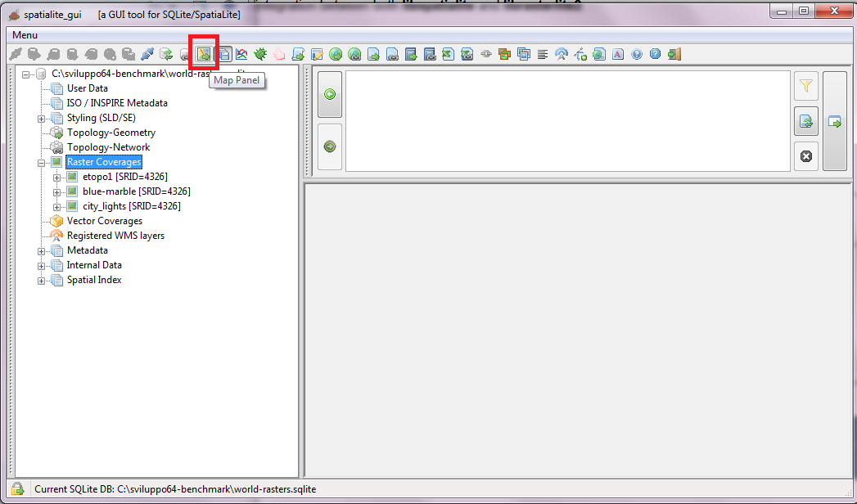The image size is (857, 504).
Task: Click the black X abort query button
Action: tap(805, 156)
